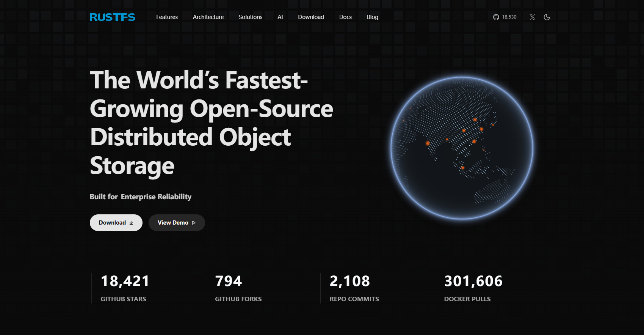Open the GitHub repository star count
Viewport: 644px width, 335px height.
tap(505, 17)
